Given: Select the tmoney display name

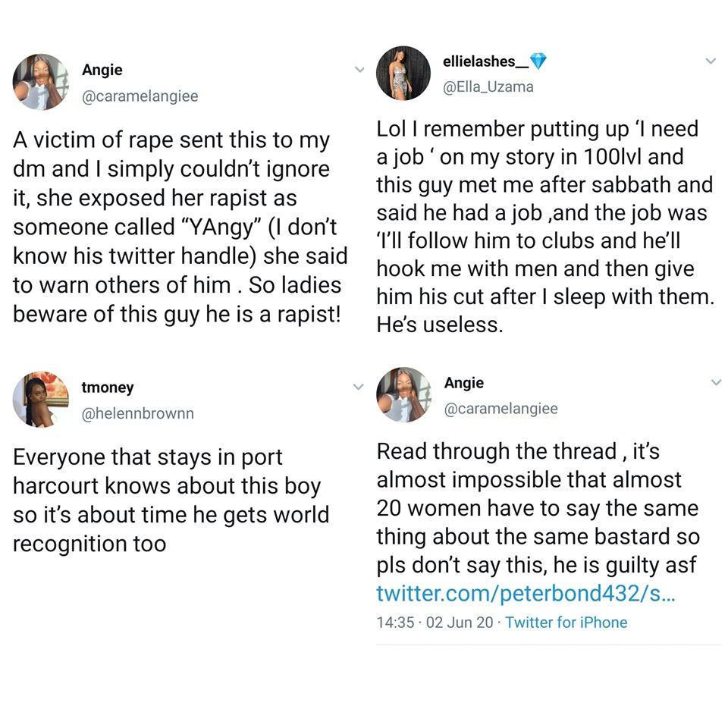Looking at the screenshot, I should click(107, 388).
